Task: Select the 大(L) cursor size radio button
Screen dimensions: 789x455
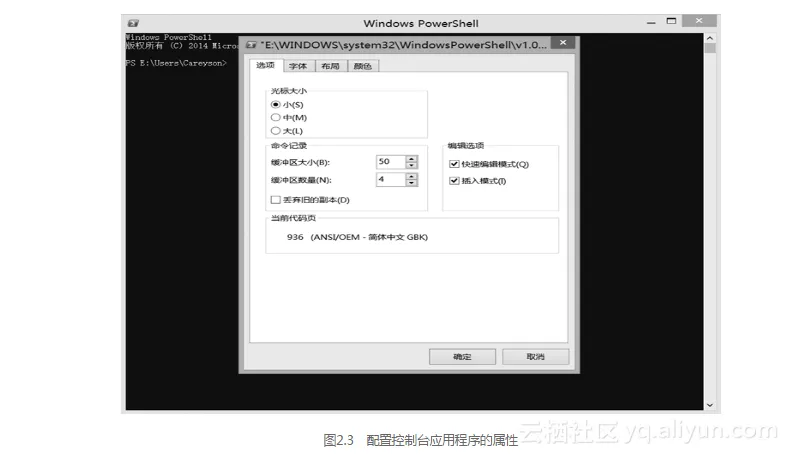Action: [x=275, y=130]
